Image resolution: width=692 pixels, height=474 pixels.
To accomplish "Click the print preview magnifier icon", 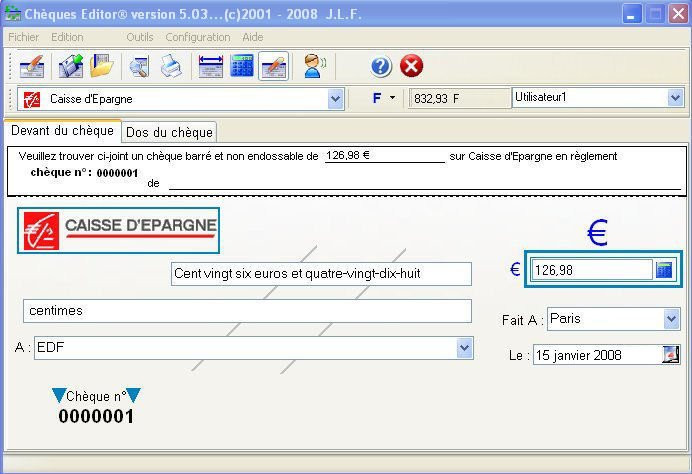I will [139, 67].
